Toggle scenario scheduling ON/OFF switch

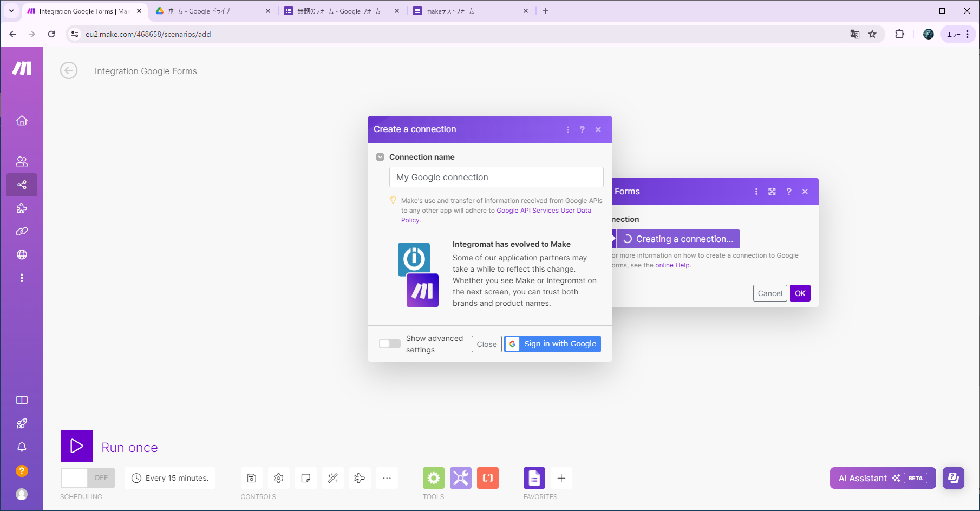click(88, 478)
